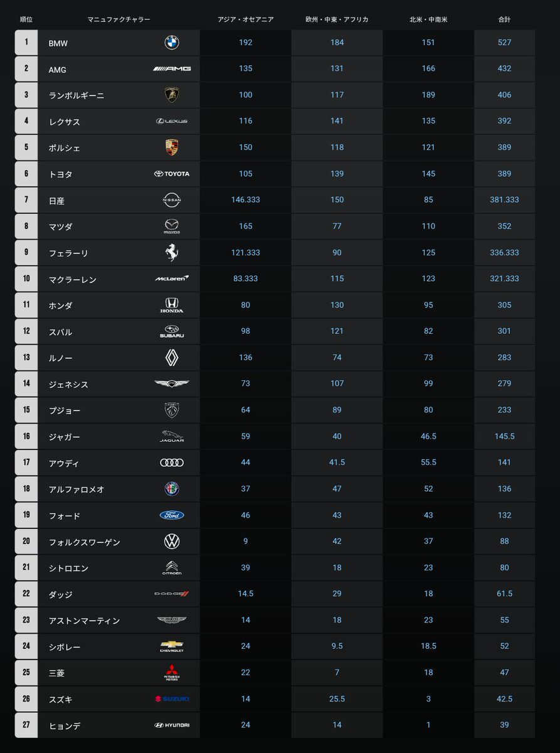Click Hyundai's total 39

[x=504, y=725]
